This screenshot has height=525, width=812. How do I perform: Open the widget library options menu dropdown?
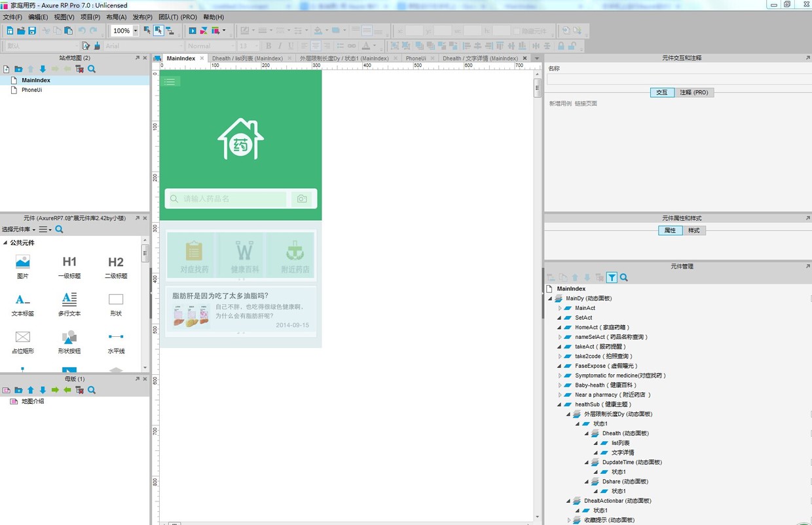pos(45,229)
